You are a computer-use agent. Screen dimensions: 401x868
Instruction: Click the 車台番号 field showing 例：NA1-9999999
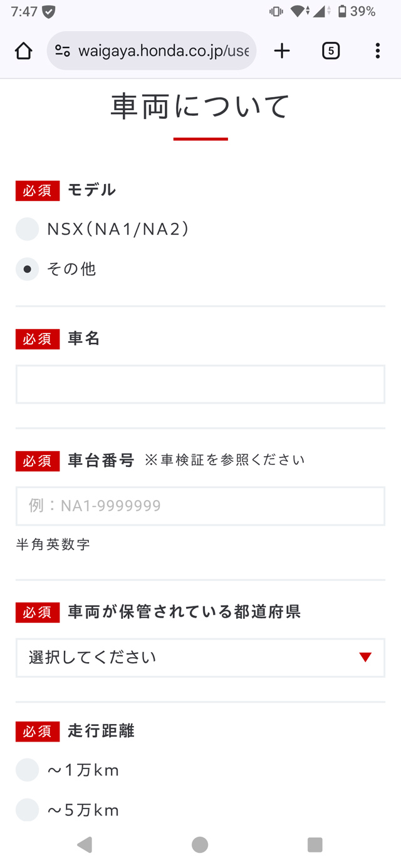point(200,506)
